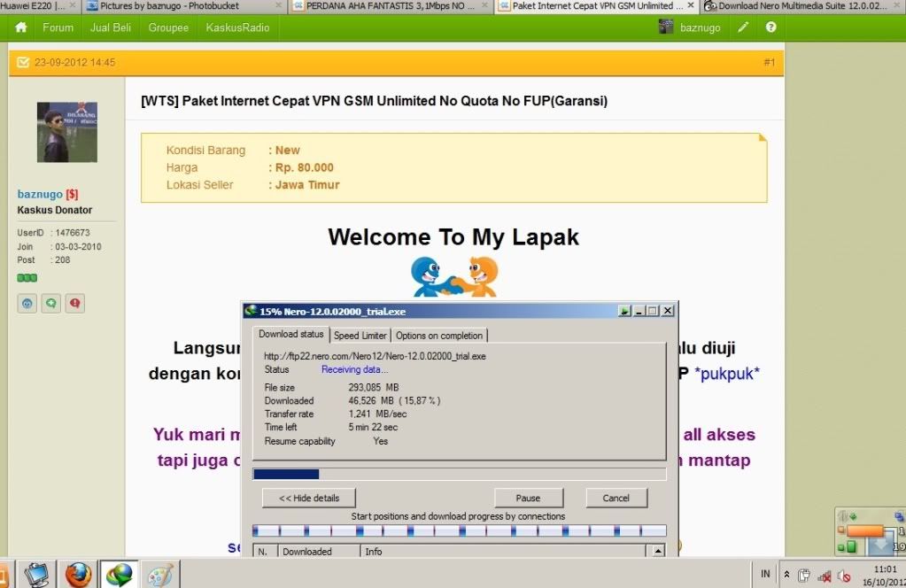
Task: Click the IDM logo in the download dialog title
Action: (x=251, y=311)
